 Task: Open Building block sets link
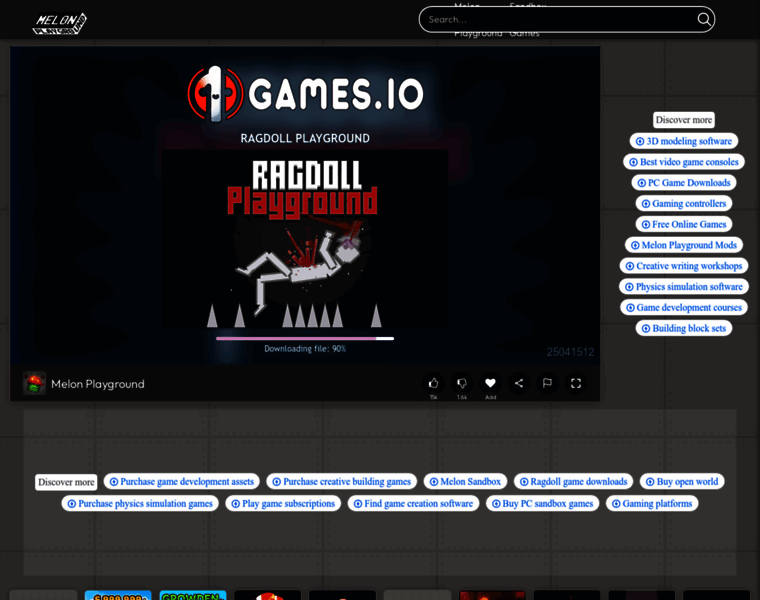683,329
